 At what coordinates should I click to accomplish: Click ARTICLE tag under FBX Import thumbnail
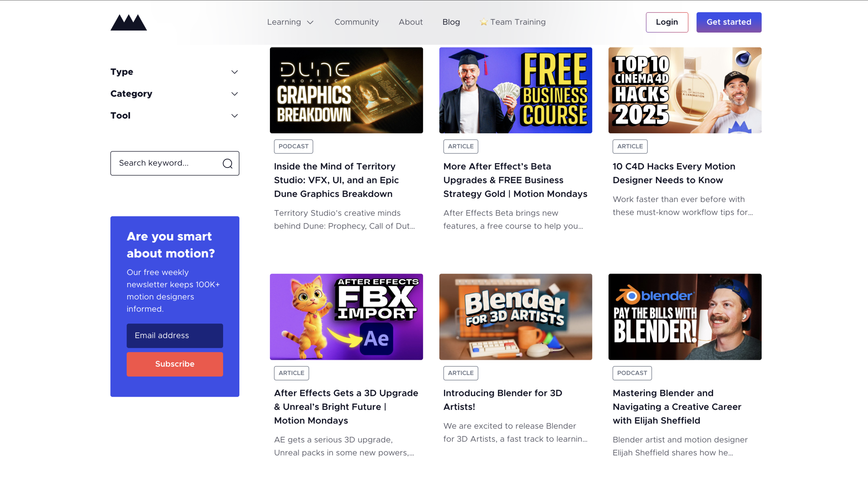[x=291, y=373]
